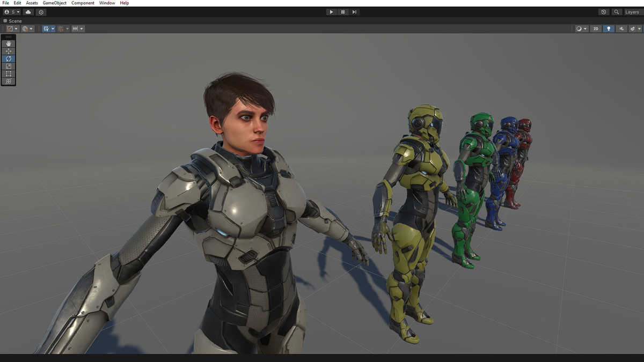Grab the tools overlay drag handle
644x362 pixels.
click(9, 37)
